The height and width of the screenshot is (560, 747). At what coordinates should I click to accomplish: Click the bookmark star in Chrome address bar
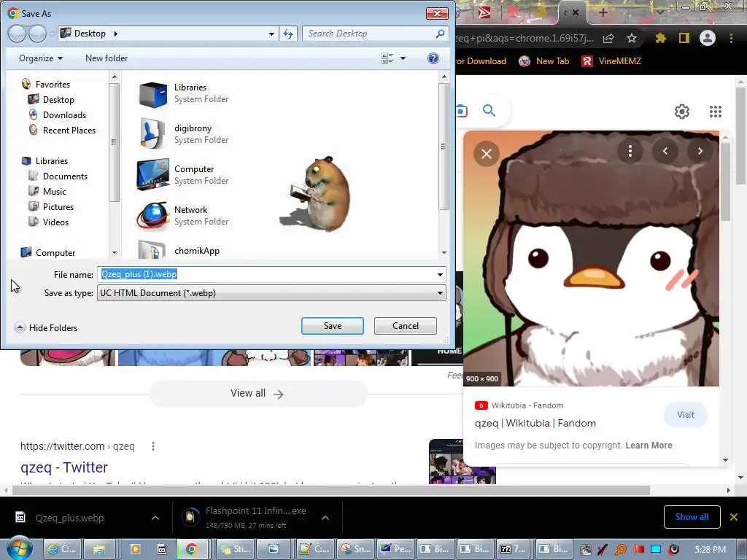pyautogui.click(x=632, y=38)
